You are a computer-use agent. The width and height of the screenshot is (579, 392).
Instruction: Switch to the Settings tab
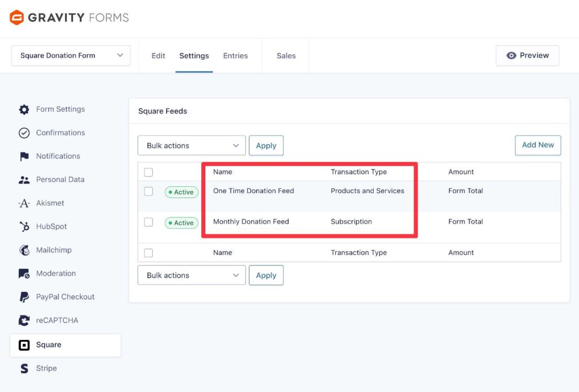click(195, 56)
